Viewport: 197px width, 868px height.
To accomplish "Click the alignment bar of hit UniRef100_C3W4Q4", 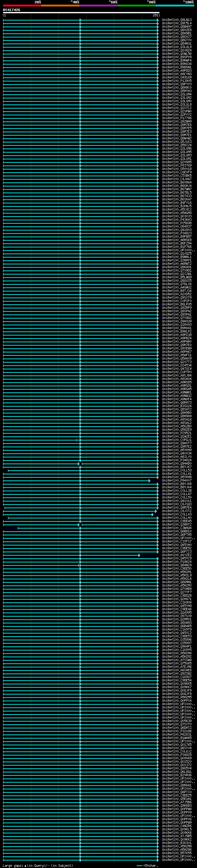I will (88, 528).
